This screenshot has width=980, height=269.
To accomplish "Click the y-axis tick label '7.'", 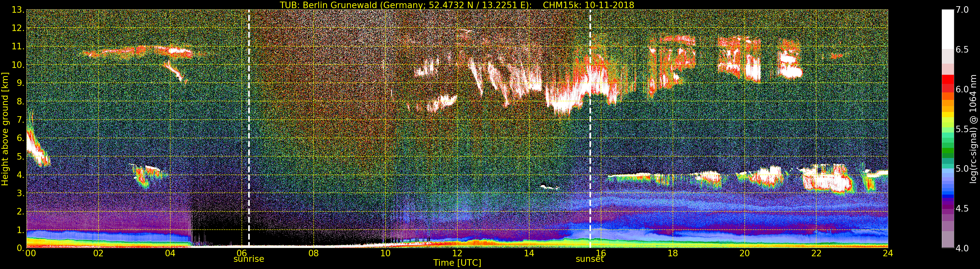I will point(21,120).
